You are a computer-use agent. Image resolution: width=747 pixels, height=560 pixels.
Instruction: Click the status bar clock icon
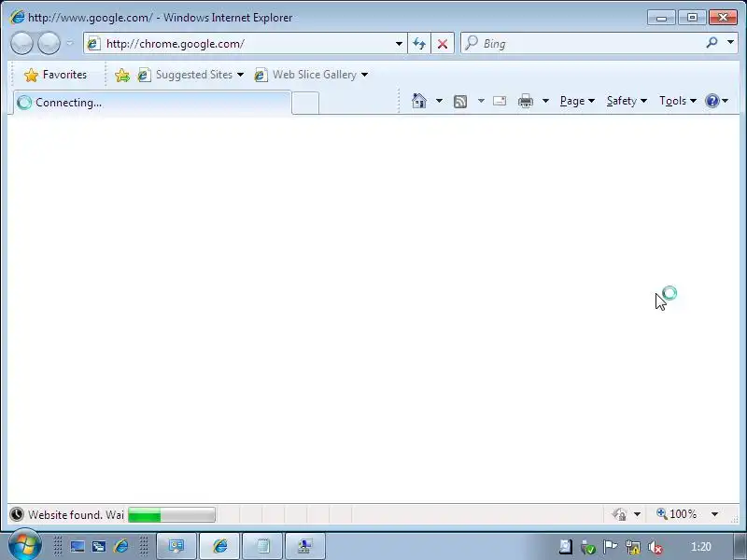[x=17, y=514]
